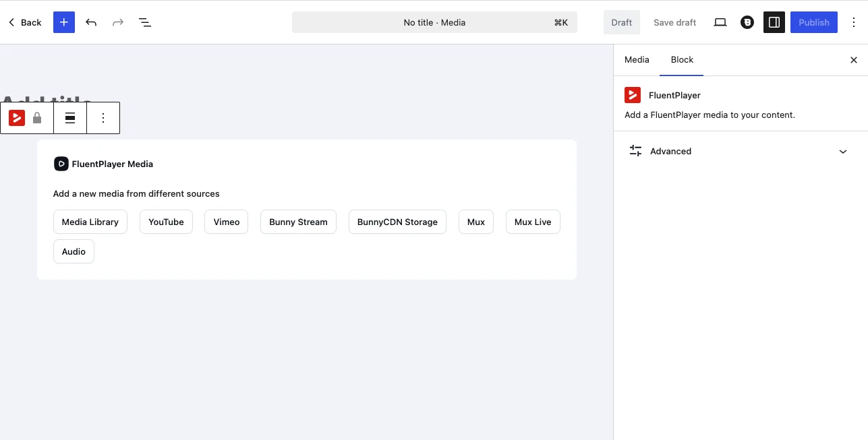Open the document overview list icon
Viewport: 868px width, 440px height.
point(145,22)
